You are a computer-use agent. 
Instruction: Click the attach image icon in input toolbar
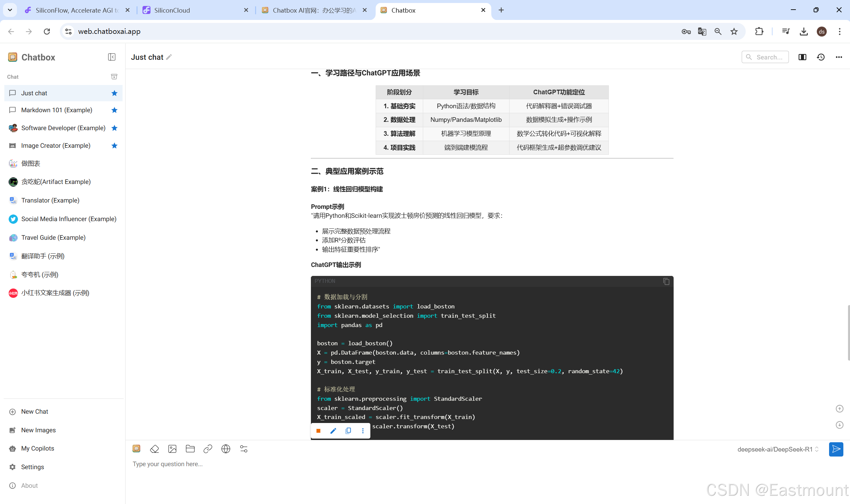coord(172,449)
